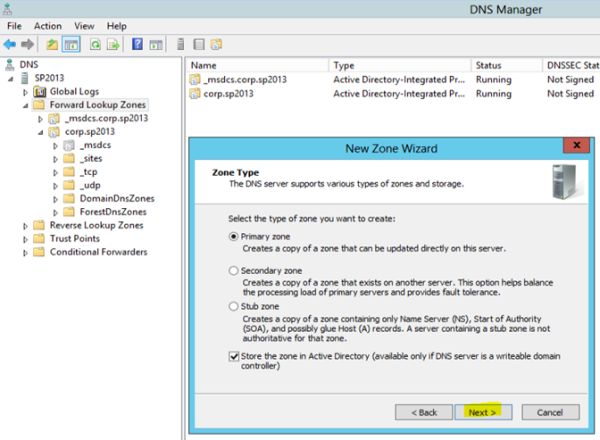
Task: Click the gray record list toolbar icon
Action: 199,44
